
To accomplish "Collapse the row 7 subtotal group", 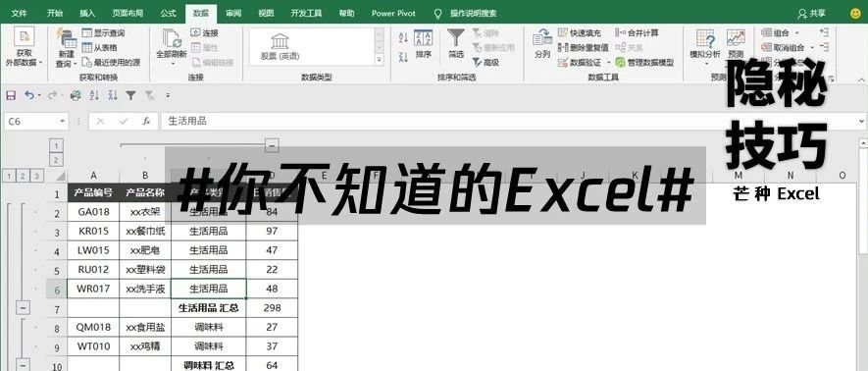I will pyautogui.click(x=24, y=307).
